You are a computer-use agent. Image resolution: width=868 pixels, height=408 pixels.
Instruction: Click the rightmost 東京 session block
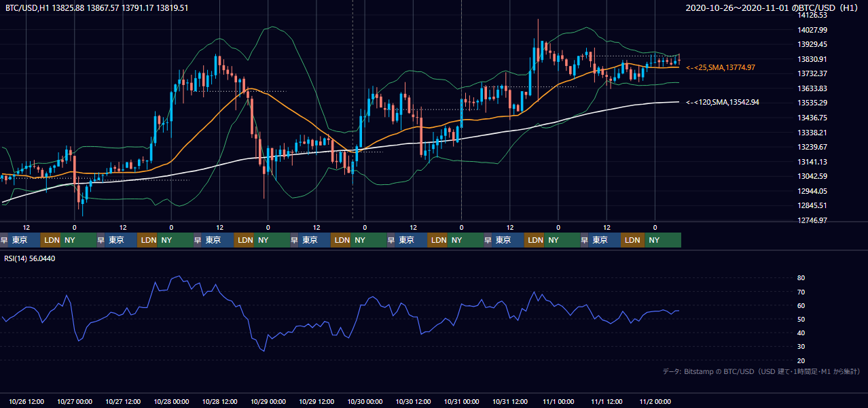tap(604, 240)
